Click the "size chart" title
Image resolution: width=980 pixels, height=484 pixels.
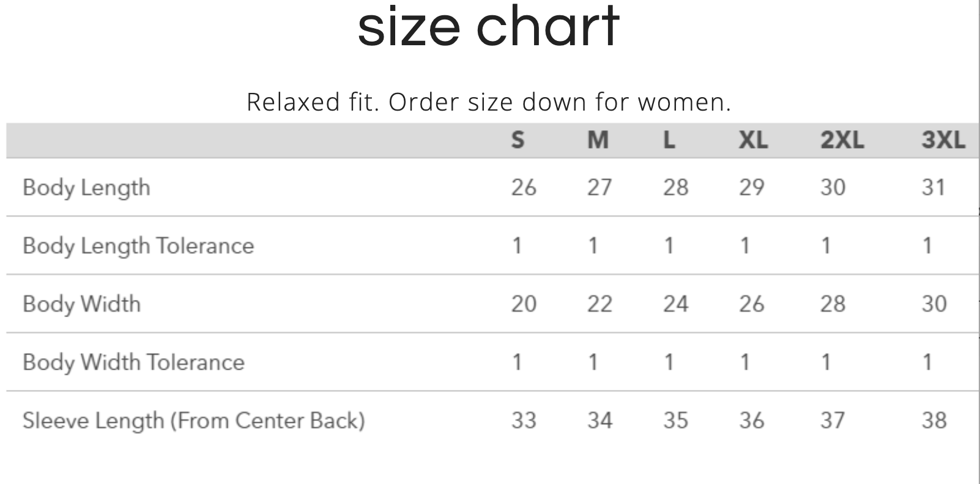pyautogui.click(x=488, y=27)
